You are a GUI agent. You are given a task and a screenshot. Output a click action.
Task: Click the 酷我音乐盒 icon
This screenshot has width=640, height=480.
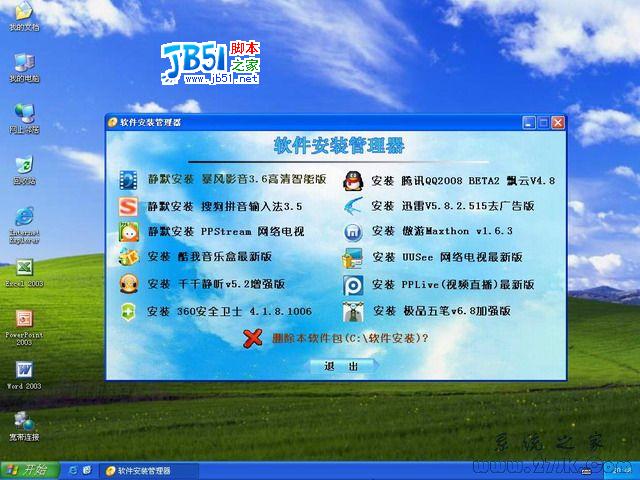click(x=129, y=257)
